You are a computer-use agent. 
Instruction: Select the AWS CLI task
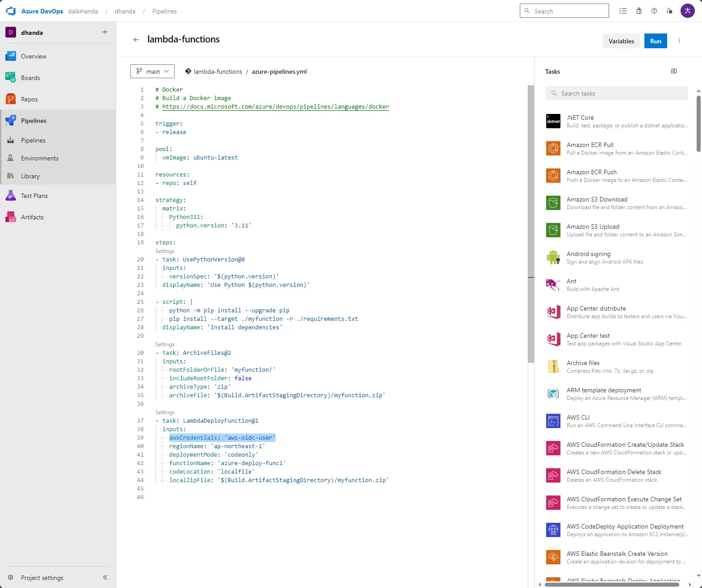click(x=616, y=421)
